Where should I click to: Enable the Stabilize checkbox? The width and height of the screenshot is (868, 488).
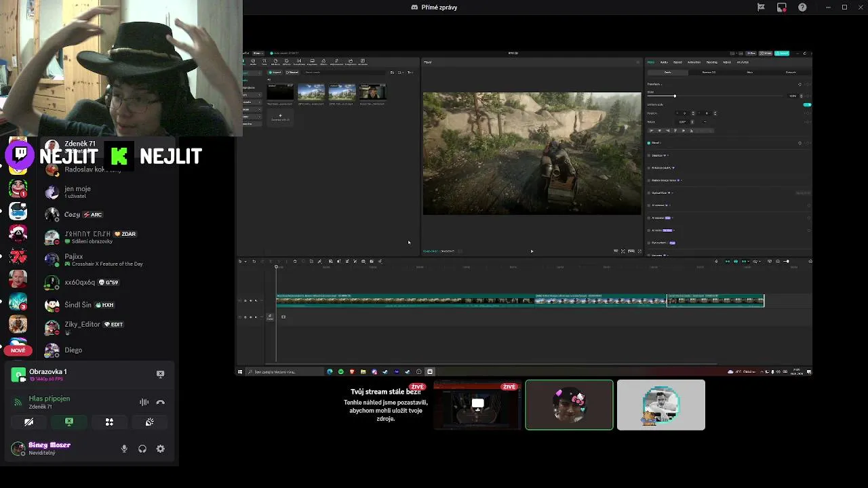pos(649,155)
